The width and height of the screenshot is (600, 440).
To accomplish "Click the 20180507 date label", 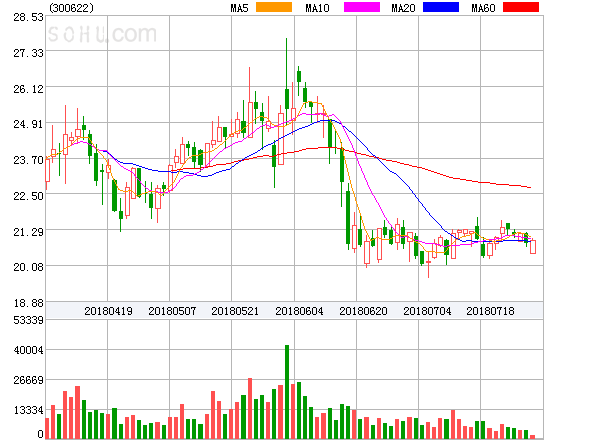I will click(x=172, y=311).
